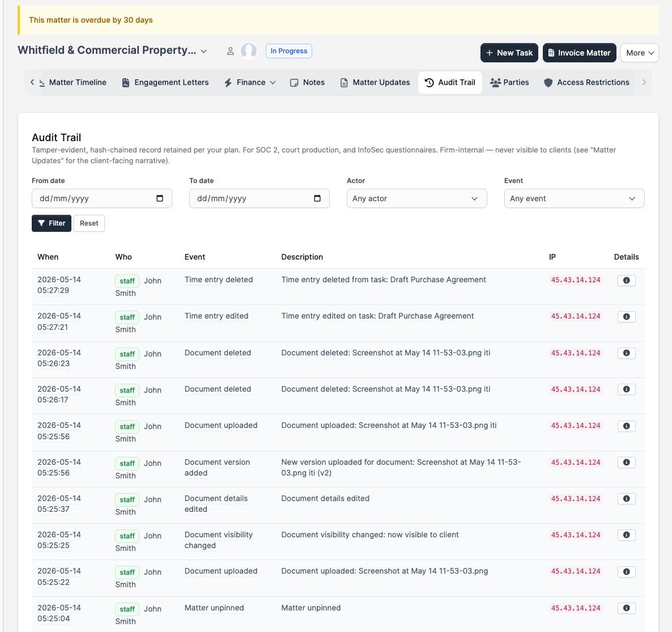The width and height of the screenshot is (672, 632).
Task: Open the More actions dropdown
Action: (640, 53)
